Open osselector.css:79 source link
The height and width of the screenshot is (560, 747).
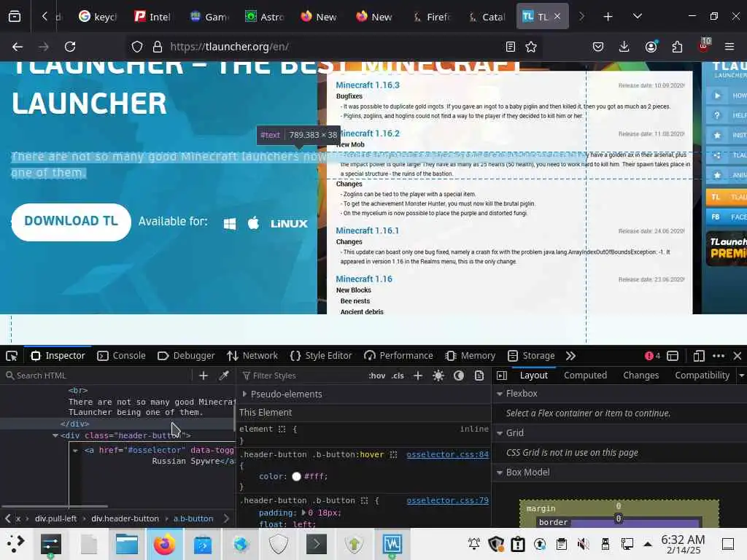point(447,500)
